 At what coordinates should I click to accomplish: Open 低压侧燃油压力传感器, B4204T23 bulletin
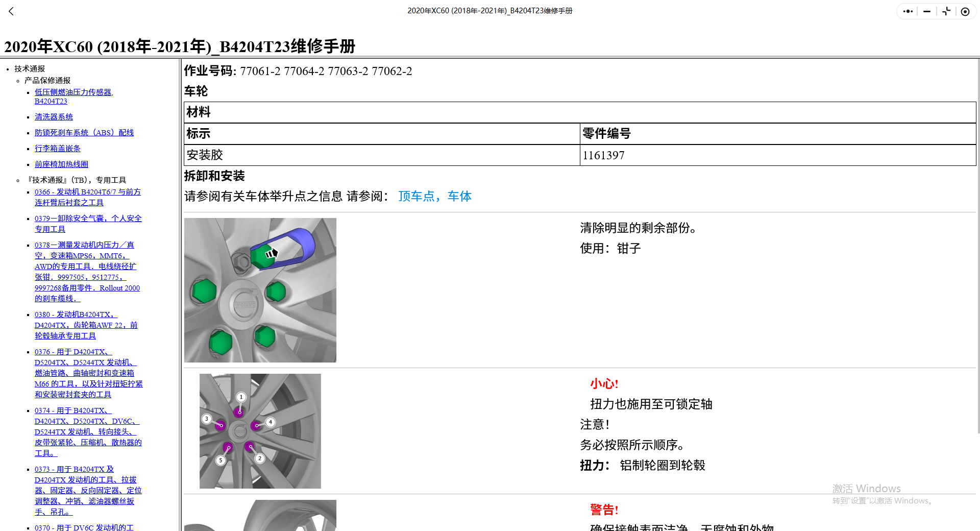(74, 96)
